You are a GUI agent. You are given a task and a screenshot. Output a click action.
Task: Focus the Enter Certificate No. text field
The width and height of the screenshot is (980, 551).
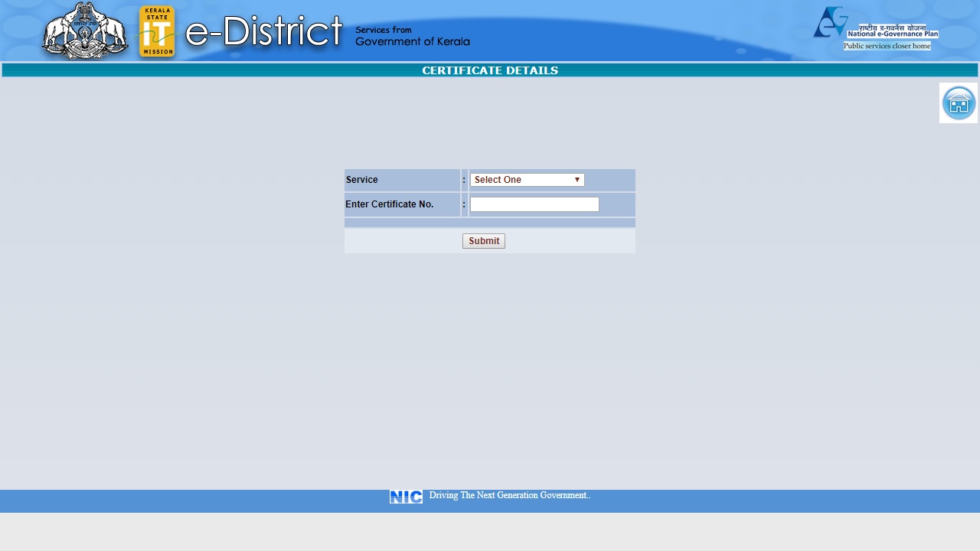534,204
